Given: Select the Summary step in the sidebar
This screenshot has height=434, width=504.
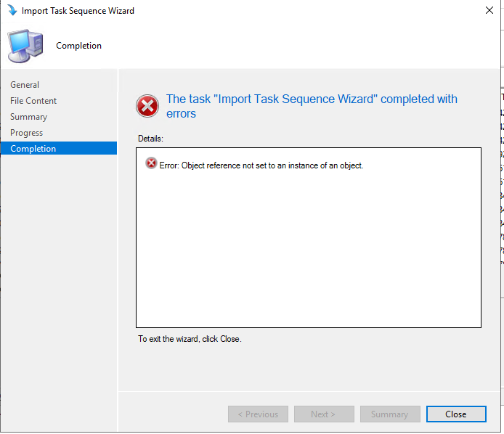Looking at the screenshot, I should coord(29,117).
